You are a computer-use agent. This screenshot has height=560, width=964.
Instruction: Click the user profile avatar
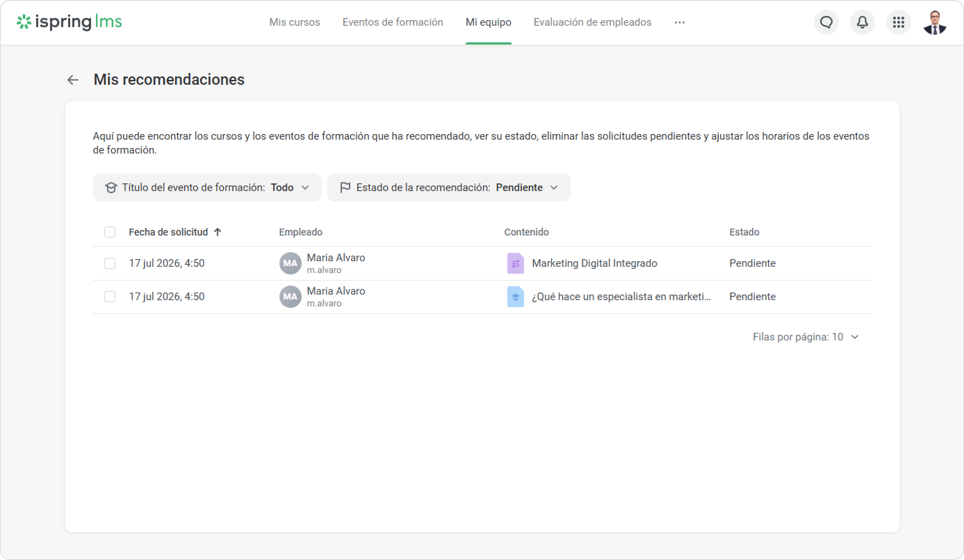pyautogui.click(x=935, y=22)
